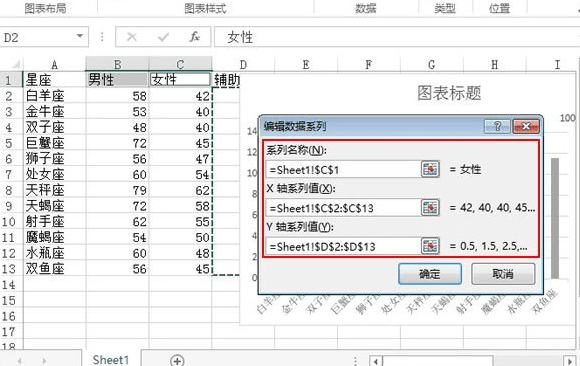Click cell 天秤座

[x=54, y=190]
